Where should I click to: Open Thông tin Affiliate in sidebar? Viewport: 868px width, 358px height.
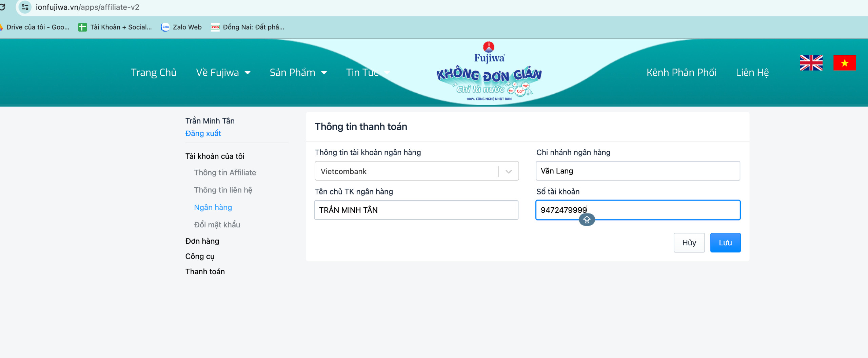click(x=225, y=172)
